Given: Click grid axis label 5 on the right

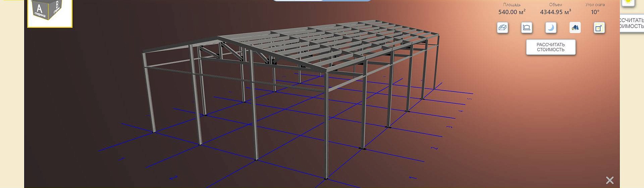Looking at the screenshot, I should pos(470,99).
